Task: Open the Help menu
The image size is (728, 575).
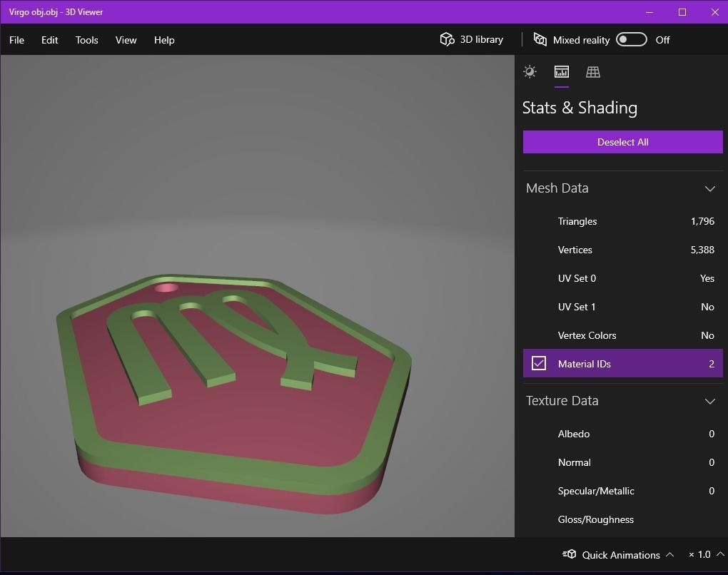Action: tap(164, 40)
